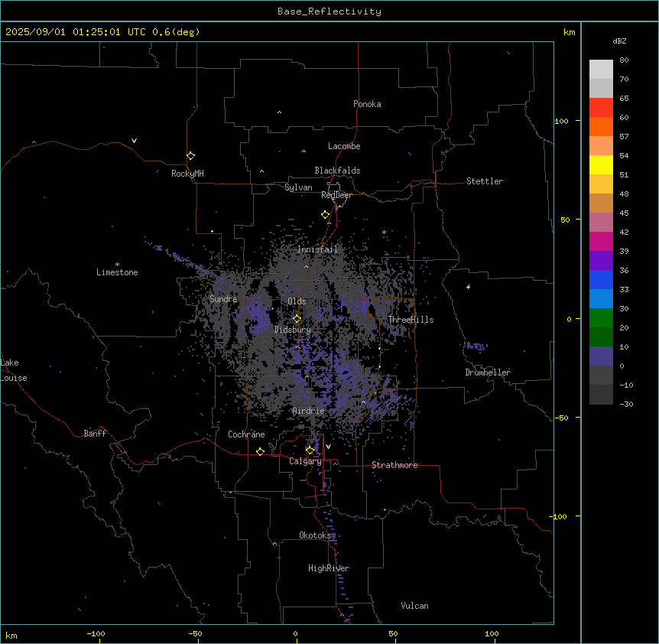Select the Calgary label
This screenshot has width=659, height=644.
pyautogui.click(x=305, y=461)
